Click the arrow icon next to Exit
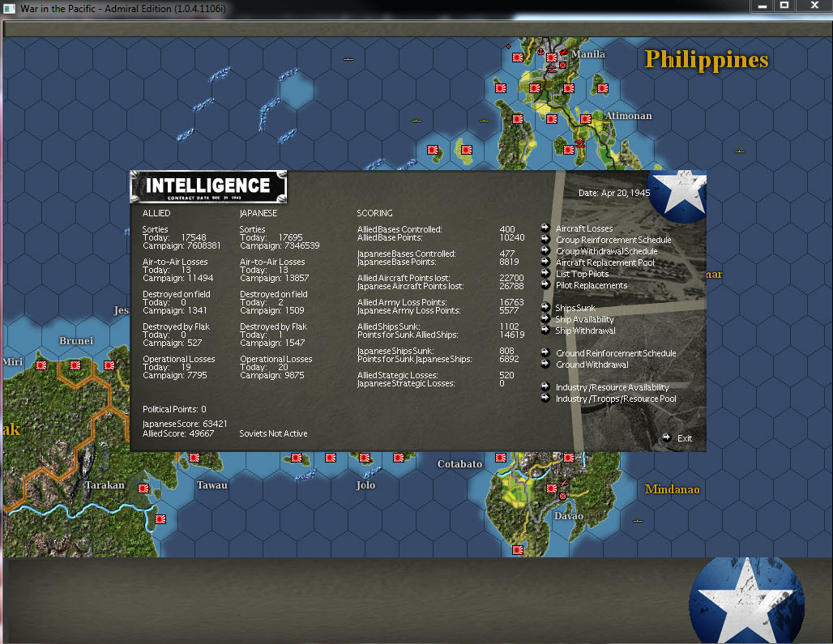Viewport: 833px width, 644px height. point(667,437)
